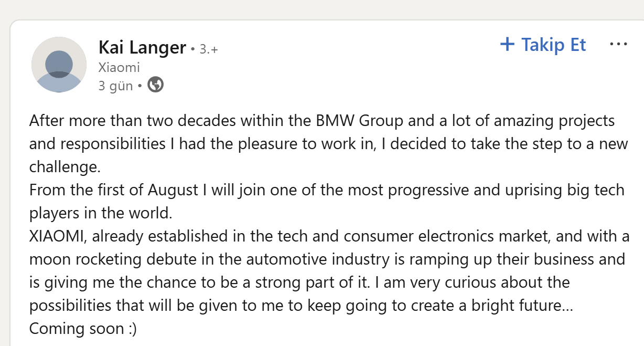Click the line 'players in the world.'
The height and width of the screenshot is (346, 644).
101,213
